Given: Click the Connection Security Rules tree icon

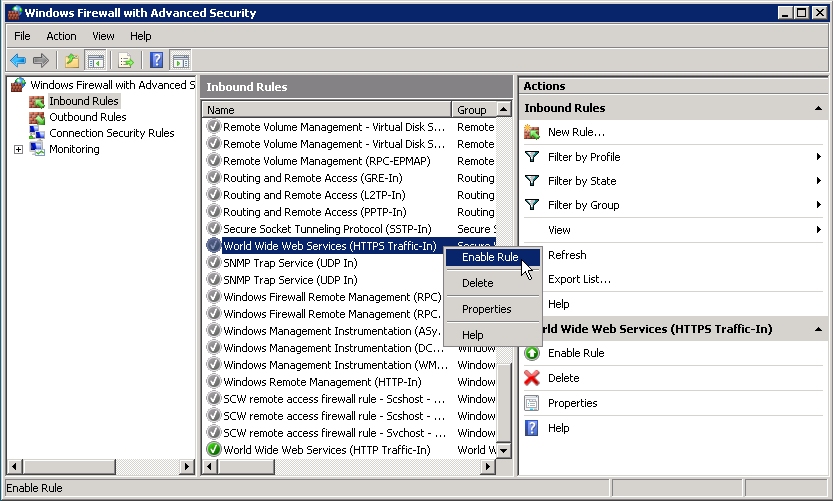Looking at the screenshot, I should [x=37, y=133].
